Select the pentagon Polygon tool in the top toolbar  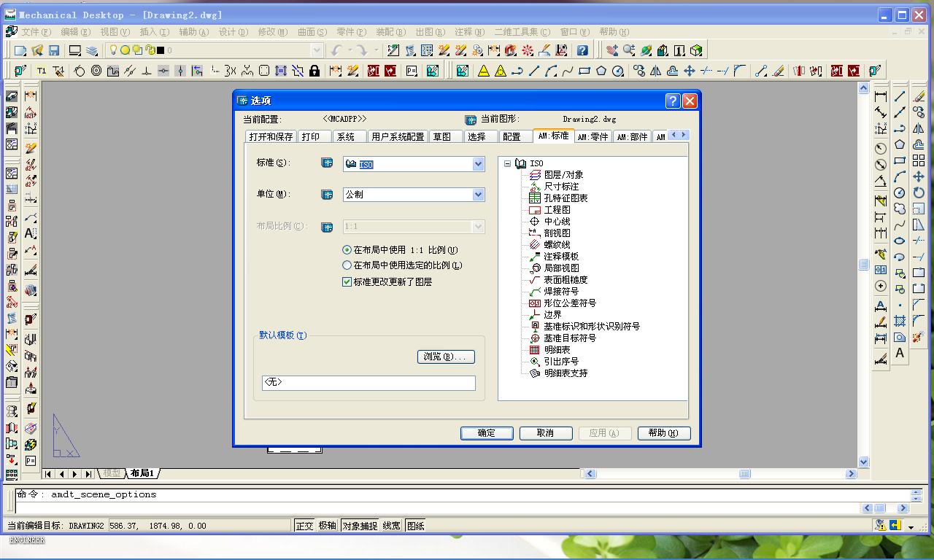coord(601,71)
